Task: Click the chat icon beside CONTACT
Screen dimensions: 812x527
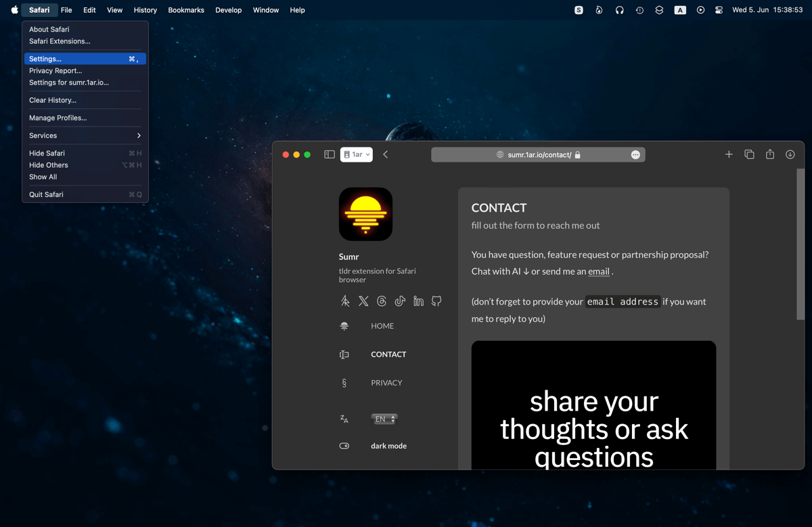Action: tap(344, 354)
